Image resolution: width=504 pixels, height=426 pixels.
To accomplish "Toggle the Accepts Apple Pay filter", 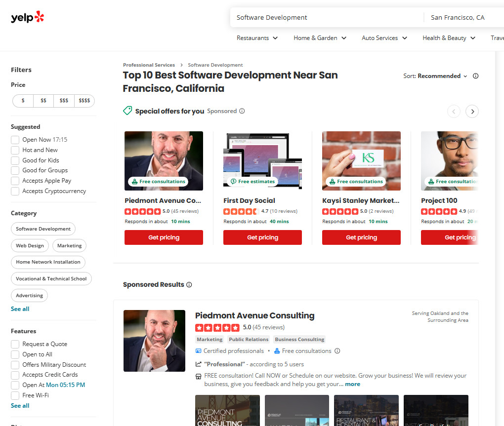I will [15, 181].
